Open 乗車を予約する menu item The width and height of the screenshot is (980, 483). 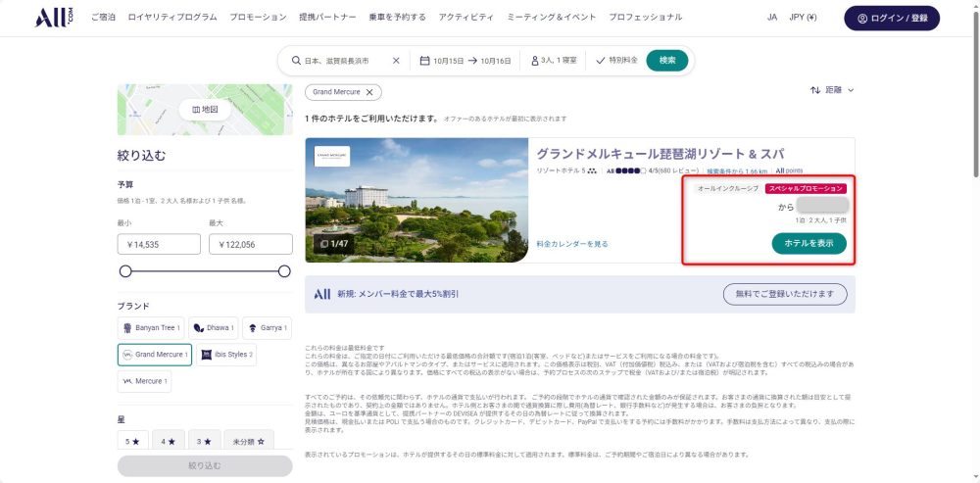click(x=398, y=18)
